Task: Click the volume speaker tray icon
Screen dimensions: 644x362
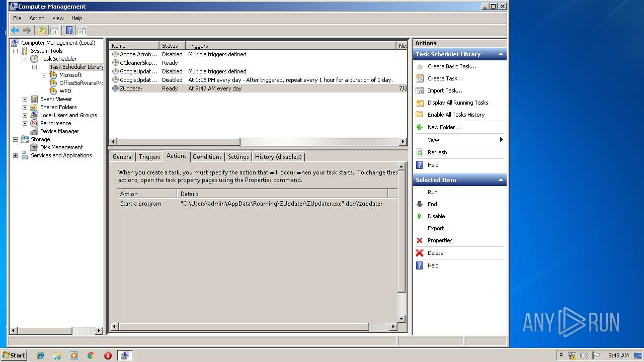Action: pos(584,355)
